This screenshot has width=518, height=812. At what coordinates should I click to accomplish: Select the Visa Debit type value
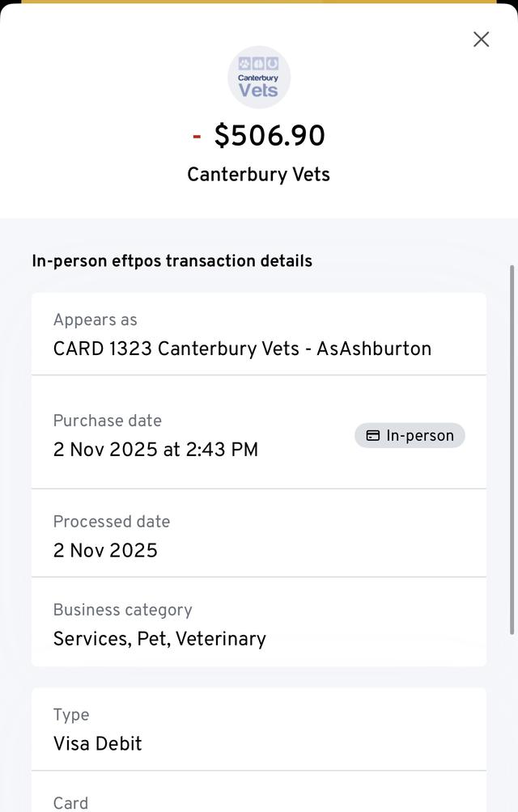(x=97, y=743)
